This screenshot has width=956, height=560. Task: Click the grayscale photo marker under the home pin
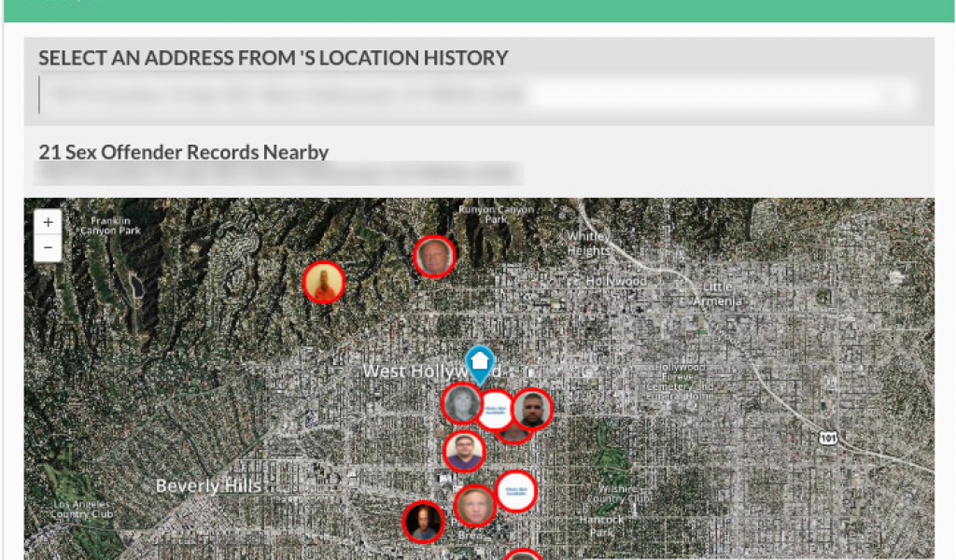461,403
